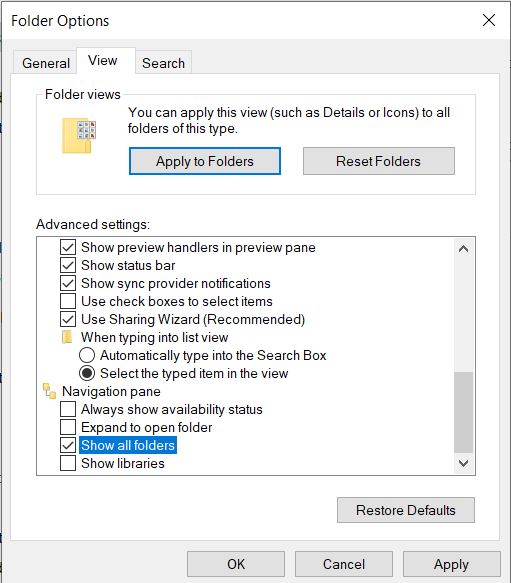
Task: Click the scroll down arrow in Advanced settings
Action: (x=463, y=463)
